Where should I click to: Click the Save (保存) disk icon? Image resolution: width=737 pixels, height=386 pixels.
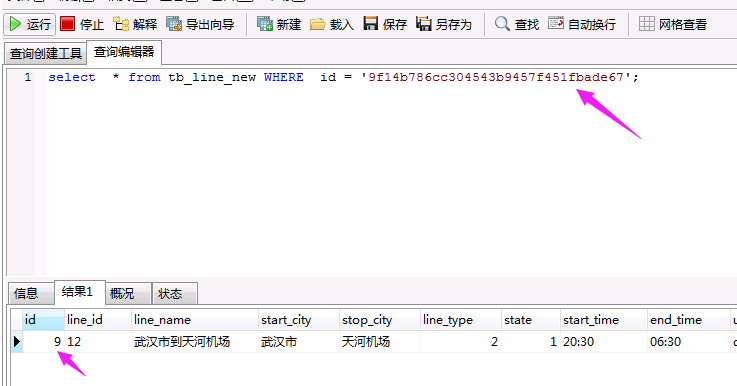coord(370,24)
